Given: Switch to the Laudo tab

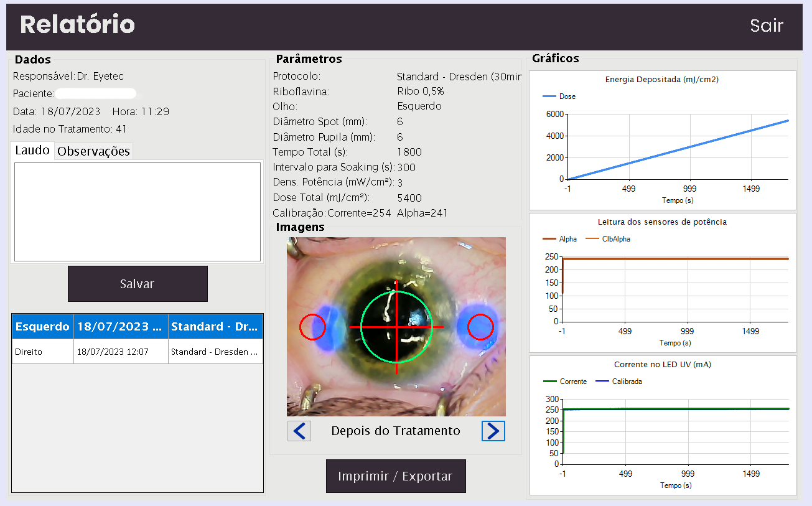Looking at the screenshot, I should pos(32,151).
